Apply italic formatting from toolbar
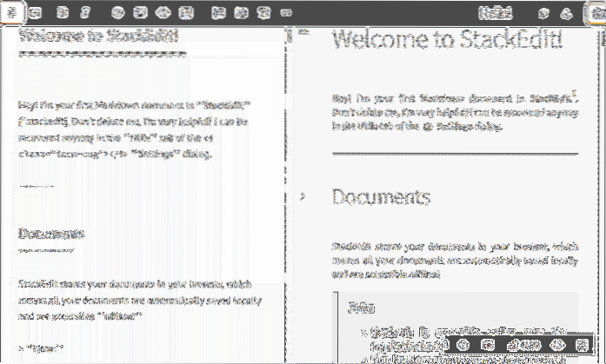Image resolution: width=606 pixels, height=364 pixels. 84,13
